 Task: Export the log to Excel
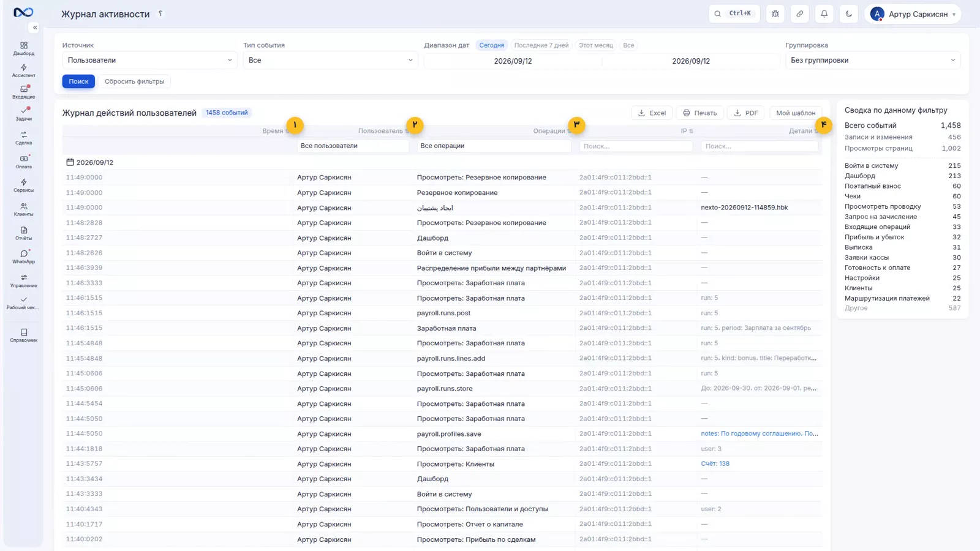(x=652, y=113)
